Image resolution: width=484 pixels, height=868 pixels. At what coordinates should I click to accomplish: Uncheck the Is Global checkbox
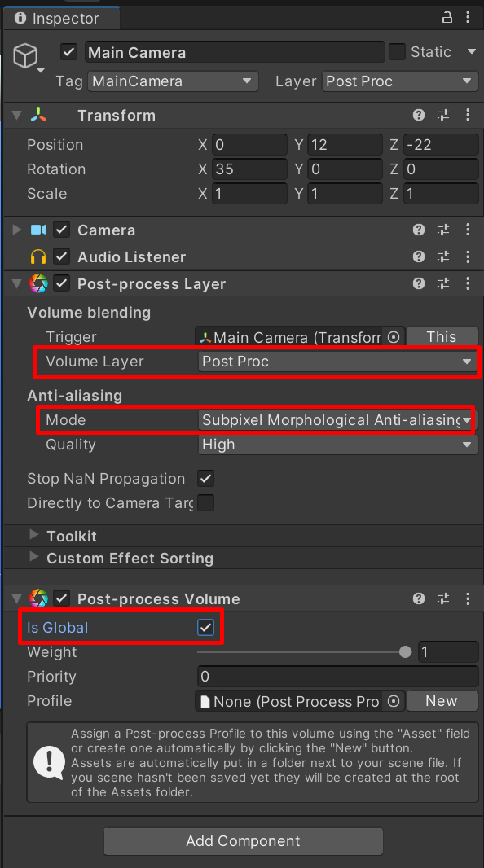(205, 627)
